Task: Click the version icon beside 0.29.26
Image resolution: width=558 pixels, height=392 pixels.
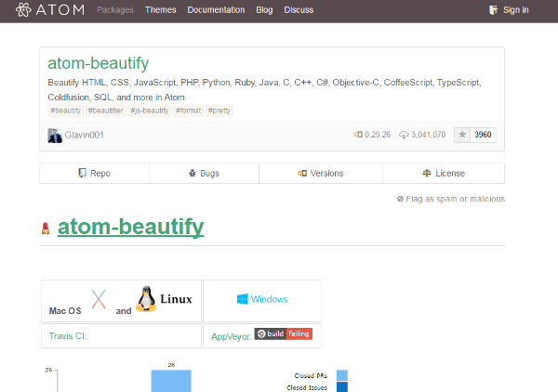Action: 358,135
